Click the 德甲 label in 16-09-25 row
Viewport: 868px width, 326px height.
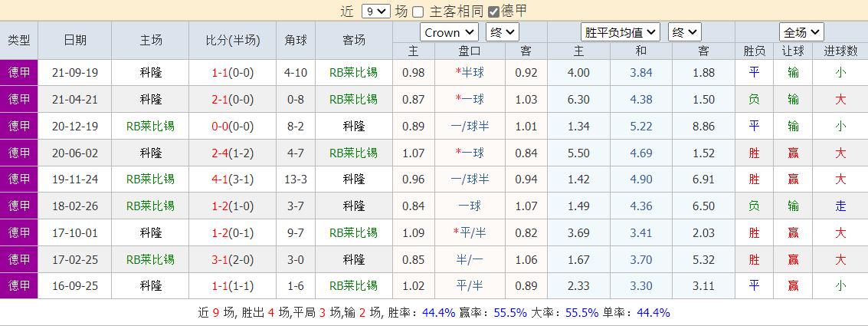point(19,285)
